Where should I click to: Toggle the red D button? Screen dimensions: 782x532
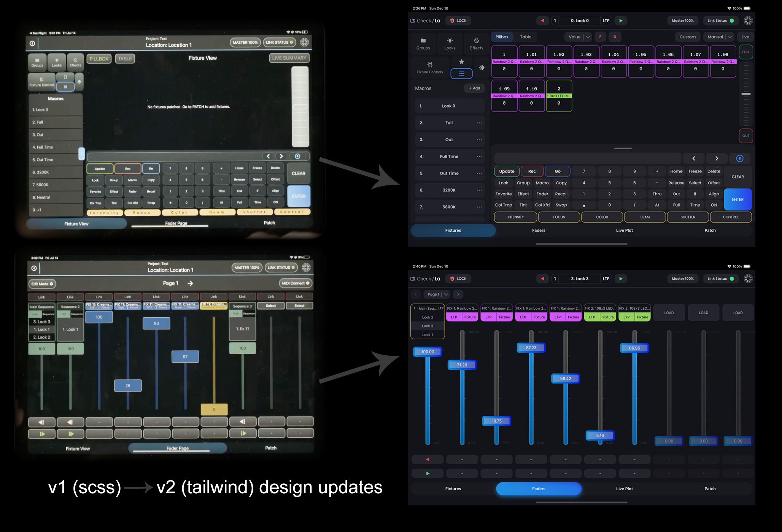click(x=615, y=37)
